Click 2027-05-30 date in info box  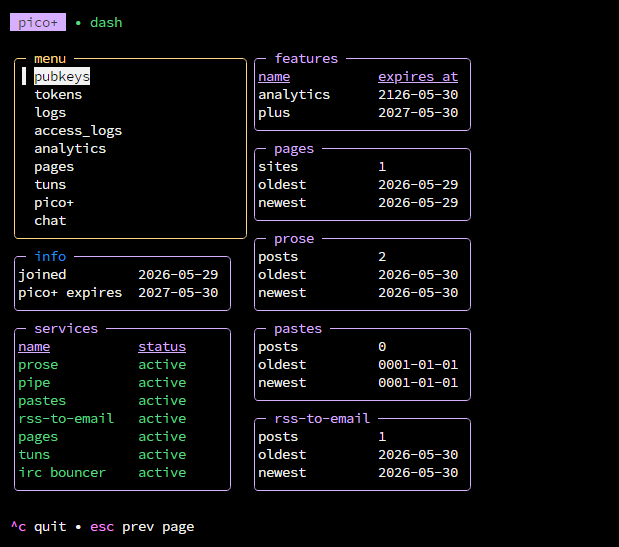point(178,292)
